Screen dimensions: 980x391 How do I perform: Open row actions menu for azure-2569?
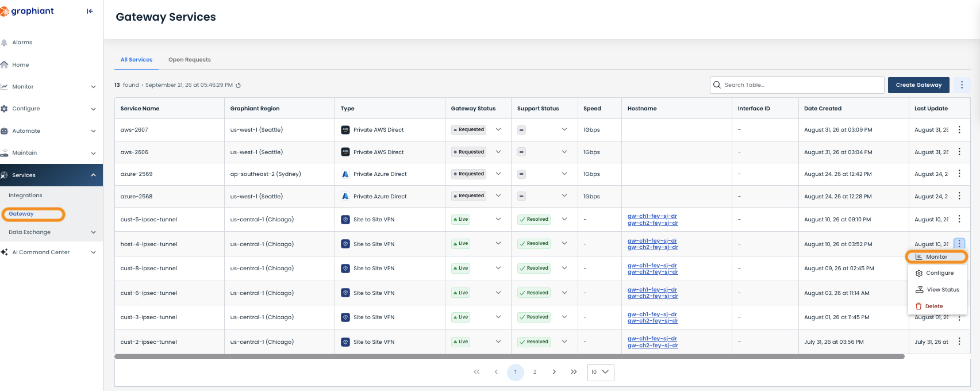point(959,174)
